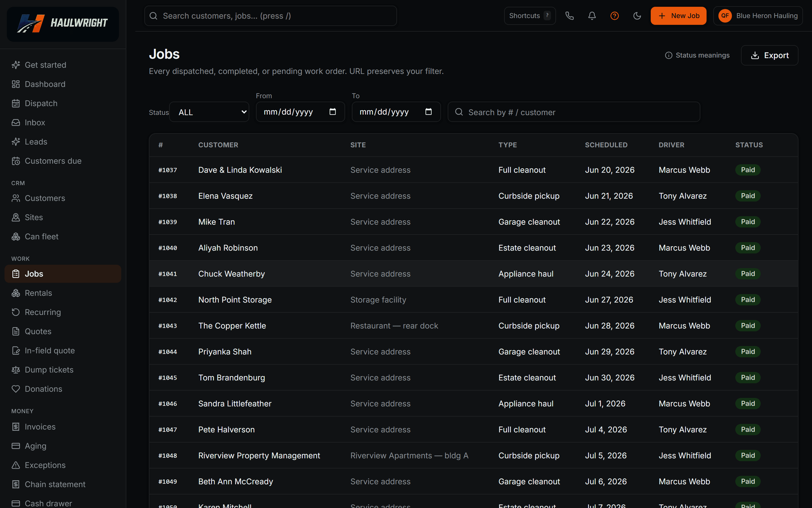Click the Storage facility site cell

pyautogui.click(x=378, y=300)
